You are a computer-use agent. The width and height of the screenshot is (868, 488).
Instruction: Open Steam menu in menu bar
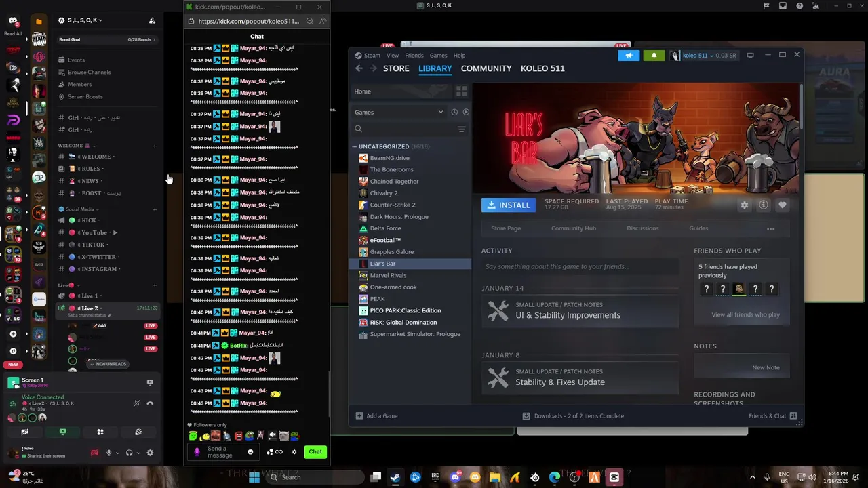372,56
